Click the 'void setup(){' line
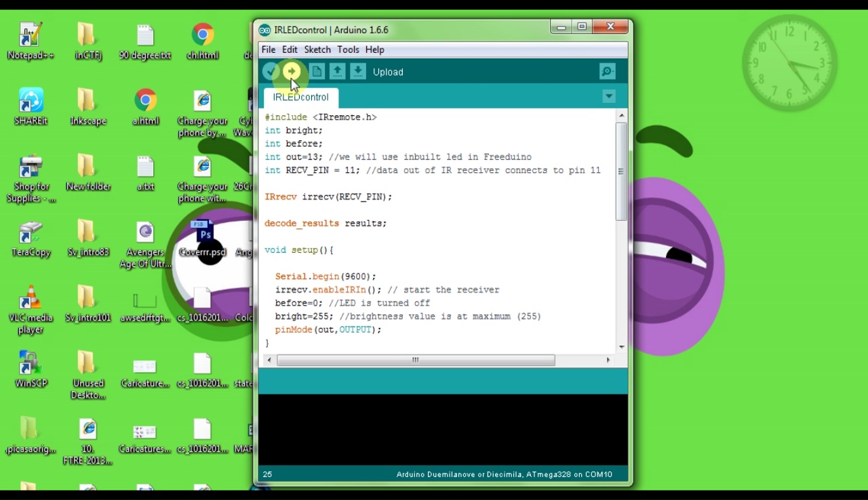 point(299,250)
